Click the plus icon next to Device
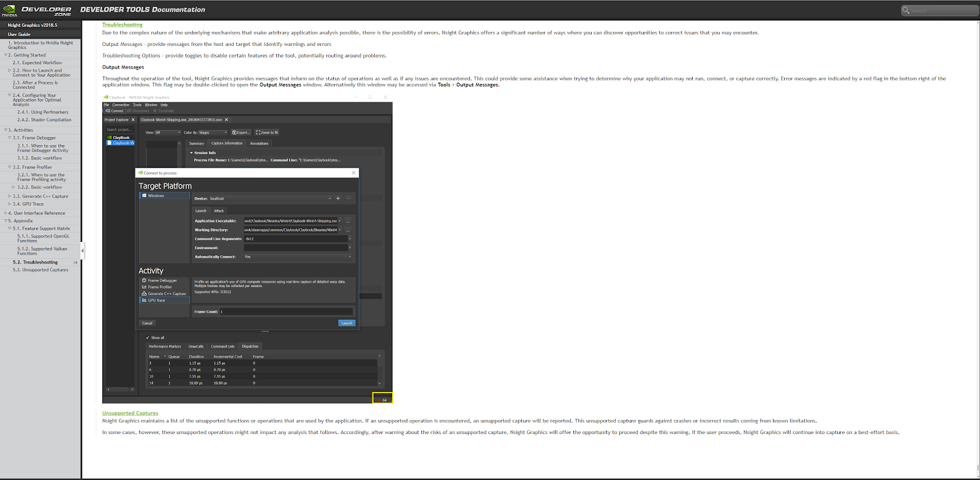 click(338, 198)
